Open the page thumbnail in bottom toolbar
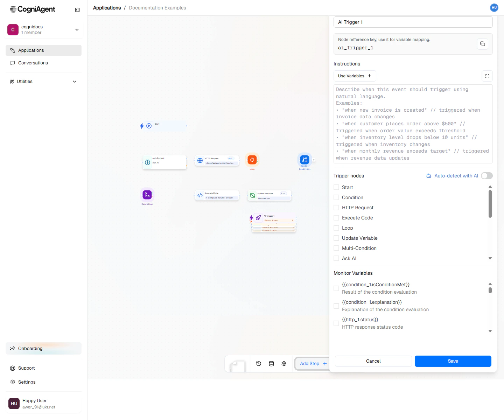Image resolution: width=504 pixels, height=420 pixels. point(237,366)
